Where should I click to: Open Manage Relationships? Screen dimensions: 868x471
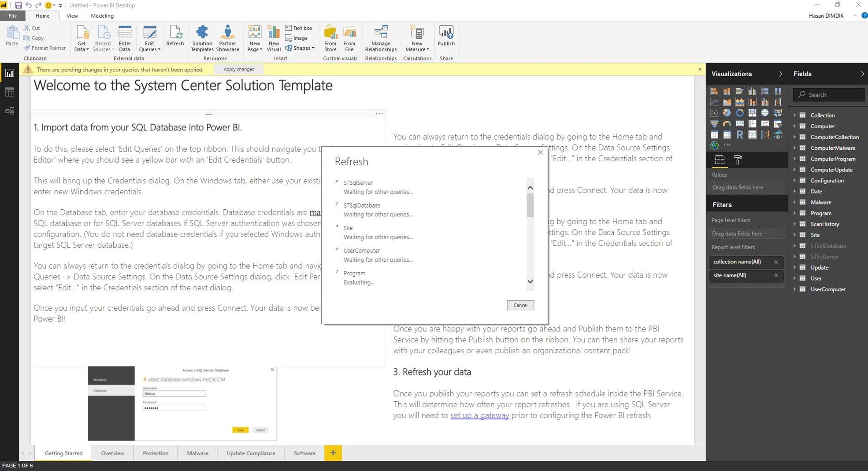tap(381, 38)
